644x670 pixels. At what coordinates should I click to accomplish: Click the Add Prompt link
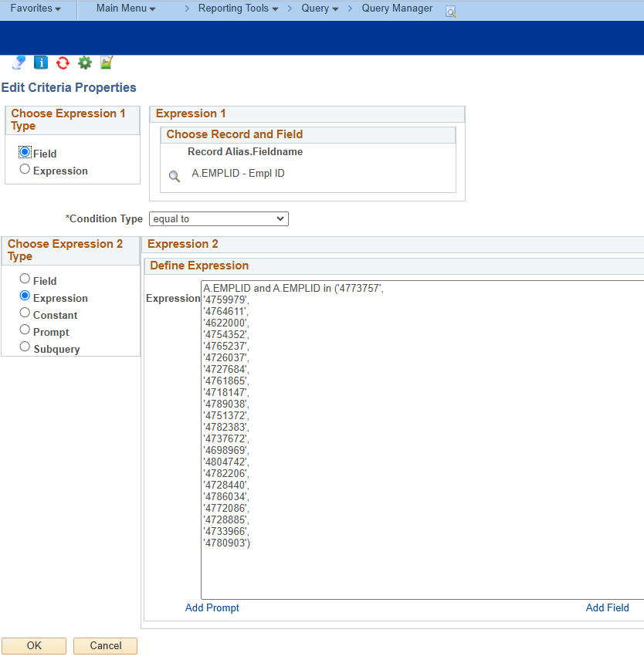coord(212,608)
